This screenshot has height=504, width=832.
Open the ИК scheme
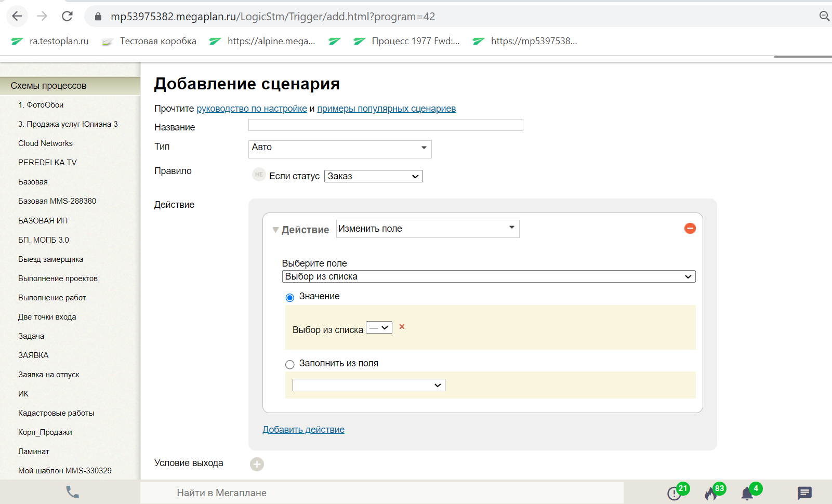tap(23, 394)
